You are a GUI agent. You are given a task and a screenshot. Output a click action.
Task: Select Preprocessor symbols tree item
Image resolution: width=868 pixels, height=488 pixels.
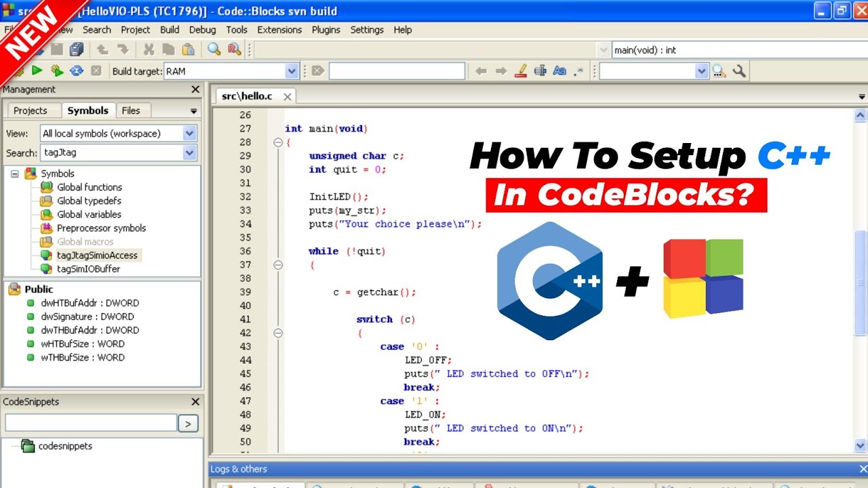[101, 228]
